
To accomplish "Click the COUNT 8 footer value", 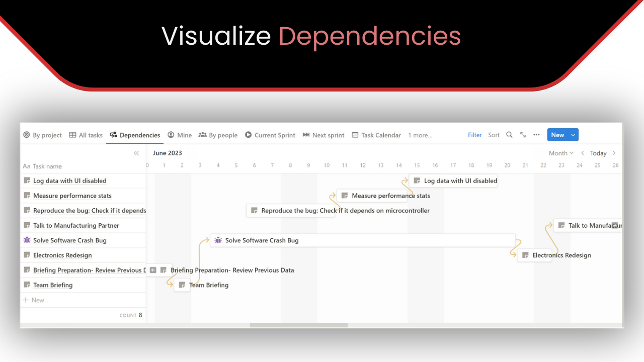I will 131,315.
